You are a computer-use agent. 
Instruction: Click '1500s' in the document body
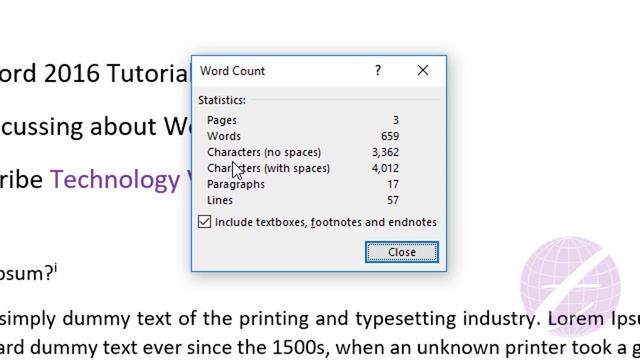click(298, 348)
